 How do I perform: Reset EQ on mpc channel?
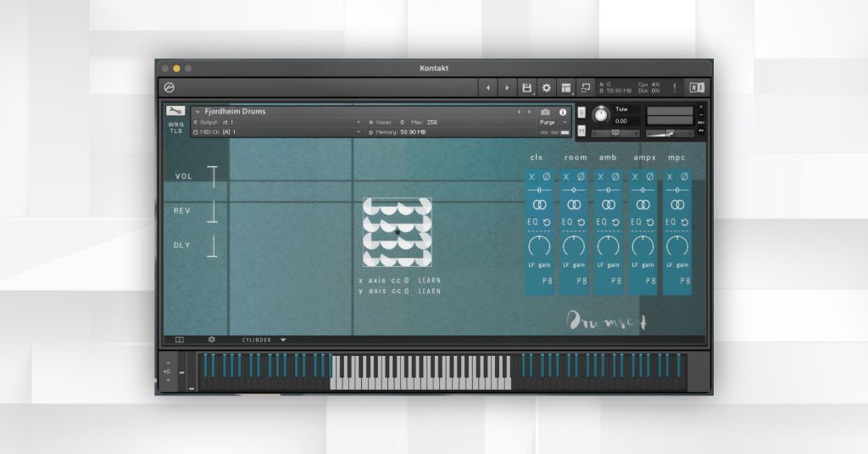[x=685, y=222]
